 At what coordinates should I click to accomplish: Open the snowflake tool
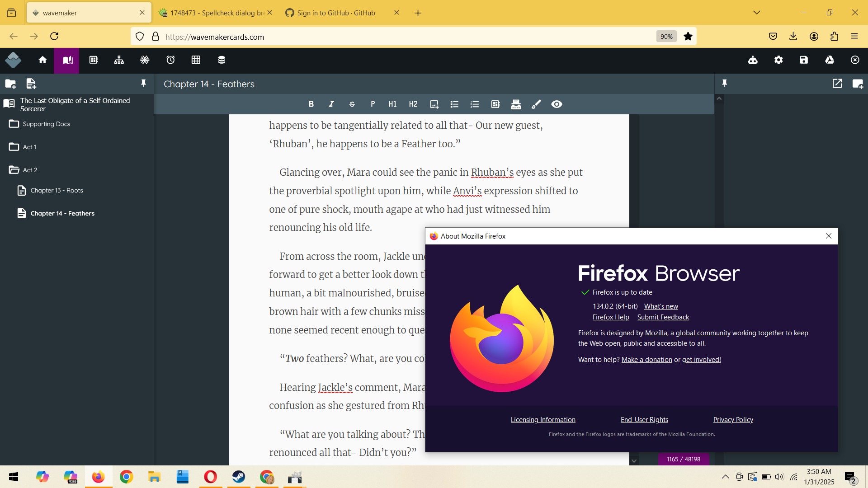click(145, 60)
